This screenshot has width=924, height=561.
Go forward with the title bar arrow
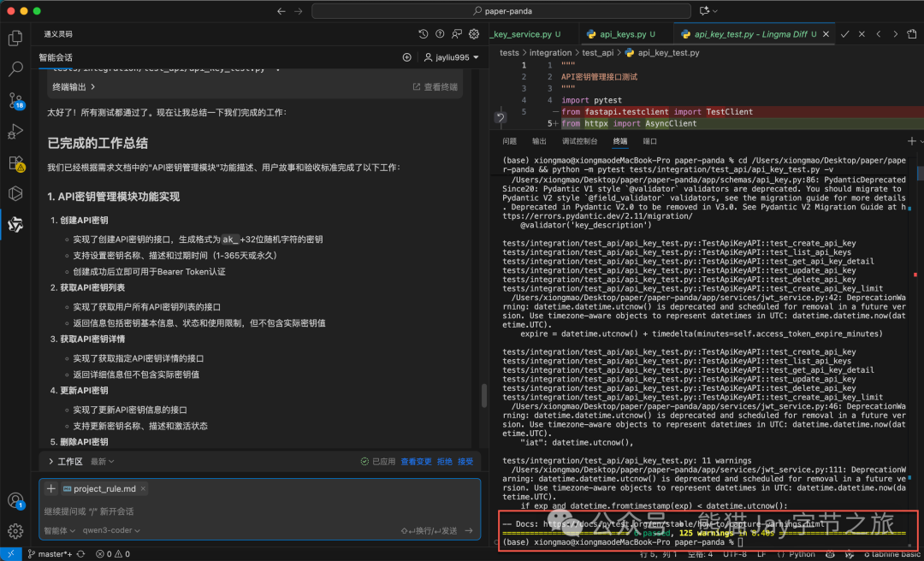pos(299,11)
